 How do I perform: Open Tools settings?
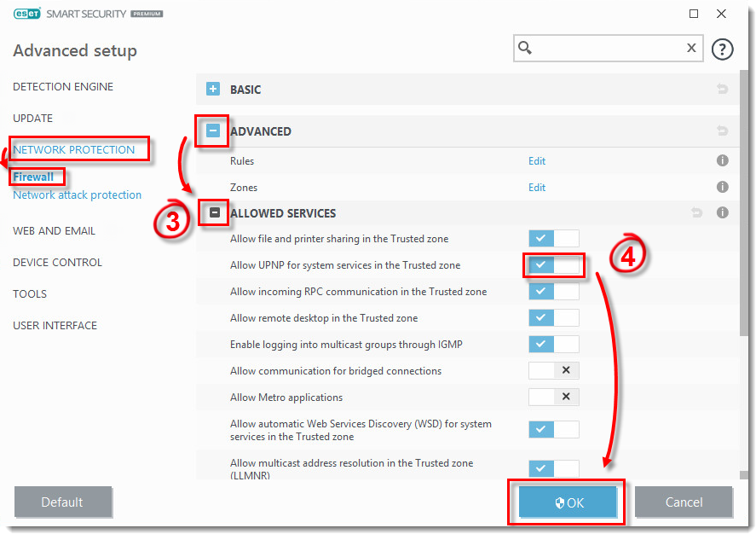click(30, 293)
